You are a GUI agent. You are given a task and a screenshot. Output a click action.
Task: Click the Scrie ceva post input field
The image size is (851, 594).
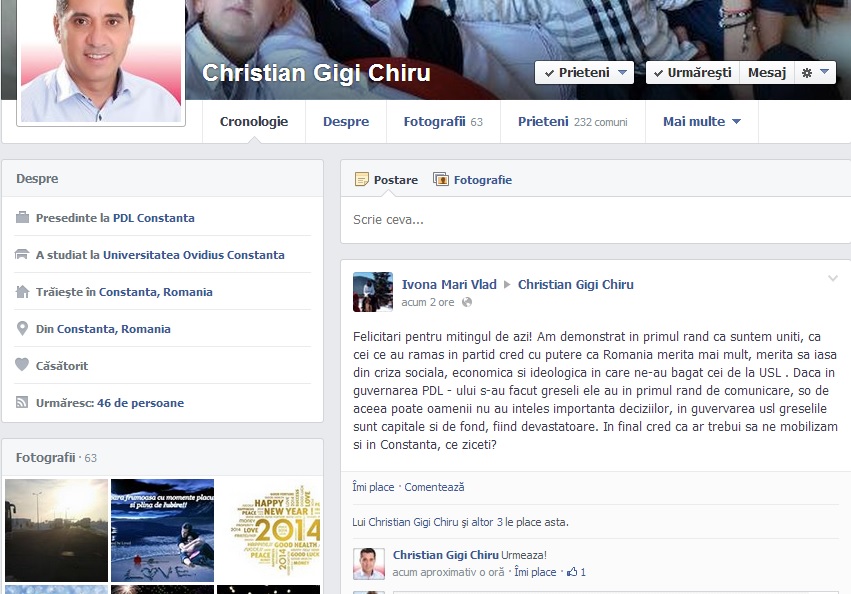tap(595, 220)
